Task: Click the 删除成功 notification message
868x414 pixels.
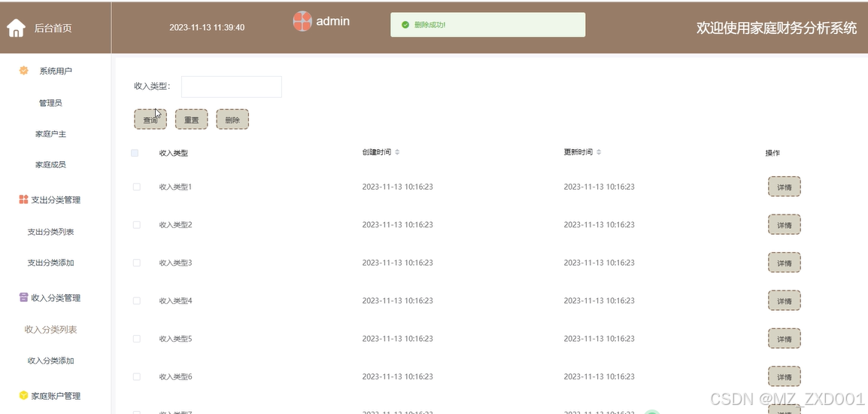Action: coord(487,25)
